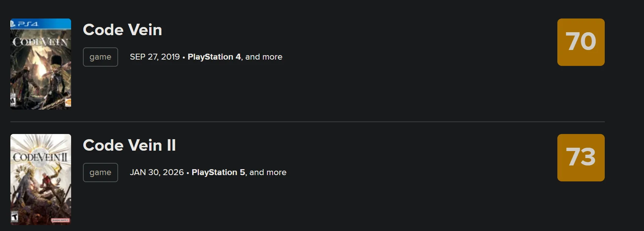
Task: Click the JAN 30, 2026 release date
Action: [157, 173]
